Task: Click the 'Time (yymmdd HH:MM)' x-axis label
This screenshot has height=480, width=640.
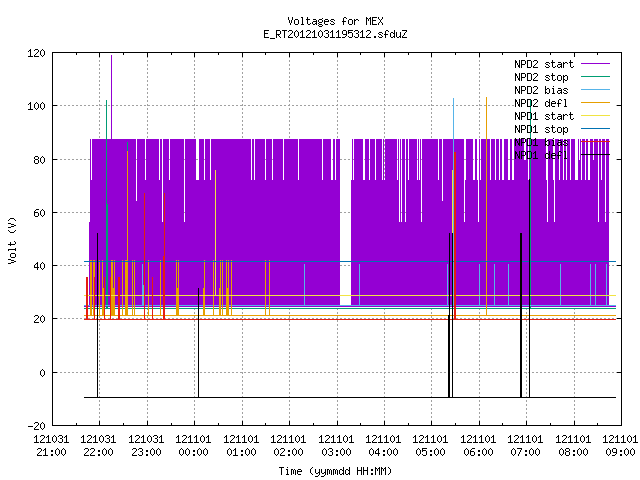Action: tap(335, 471)
